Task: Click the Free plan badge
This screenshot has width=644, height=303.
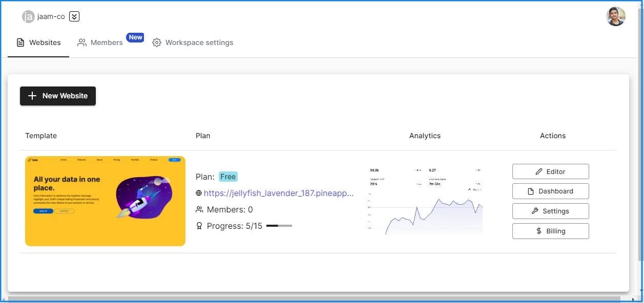Action: point(228,177)
